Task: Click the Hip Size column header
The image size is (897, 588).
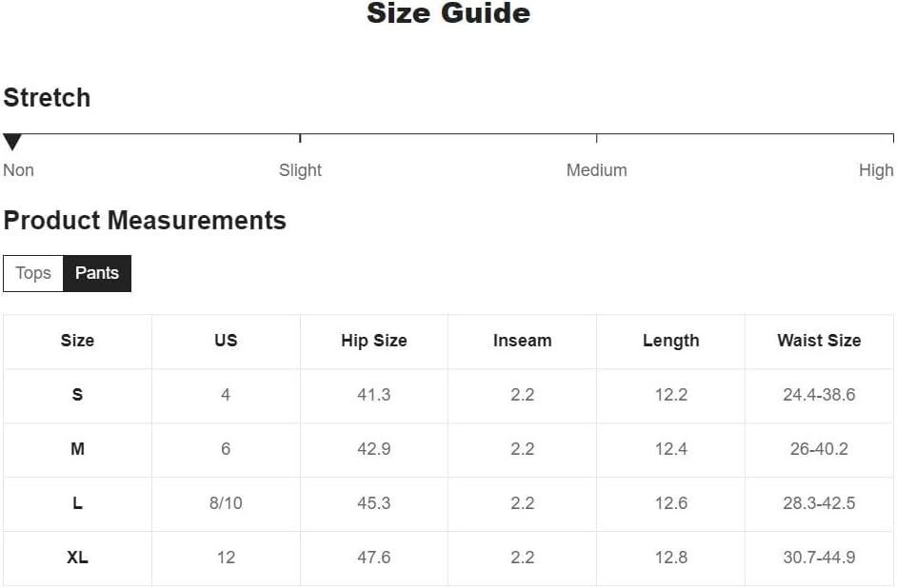Action: click(x=373, y=341)
